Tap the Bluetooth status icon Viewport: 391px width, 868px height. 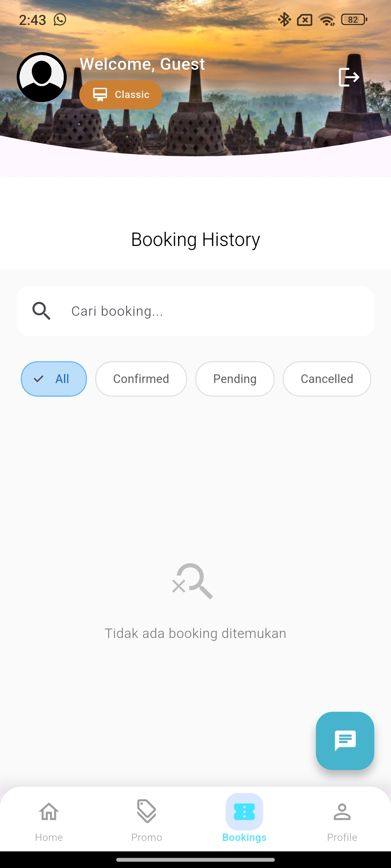(x=284, y=20)
